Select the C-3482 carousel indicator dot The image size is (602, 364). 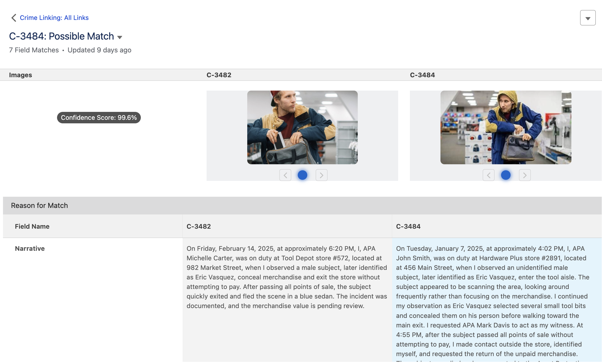[x=302, y=175]
